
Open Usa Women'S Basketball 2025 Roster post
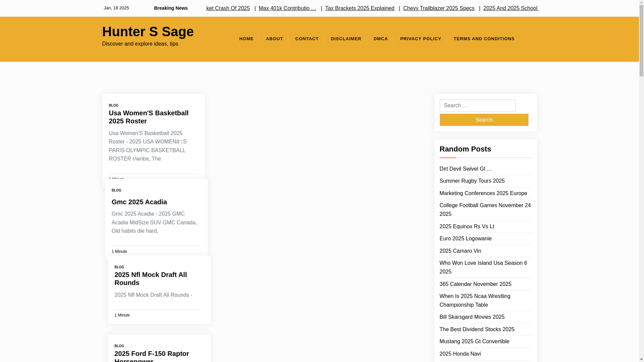149,117
